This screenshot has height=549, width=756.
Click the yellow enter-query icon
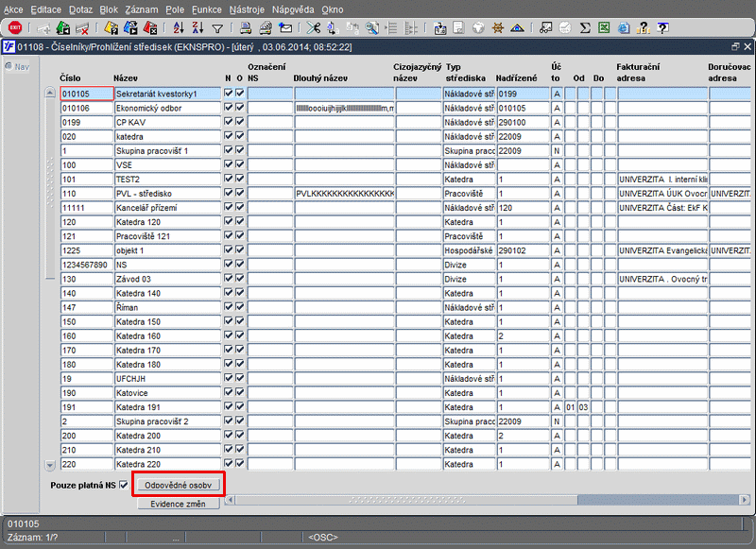coord(111,28)
